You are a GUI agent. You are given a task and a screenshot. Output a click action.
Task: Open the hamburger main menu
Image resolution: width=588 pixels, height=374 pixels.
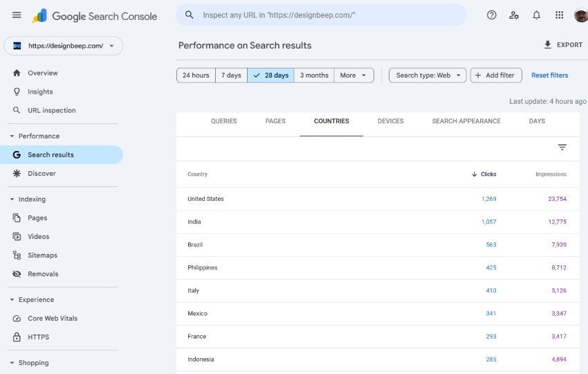coord(17,15)
